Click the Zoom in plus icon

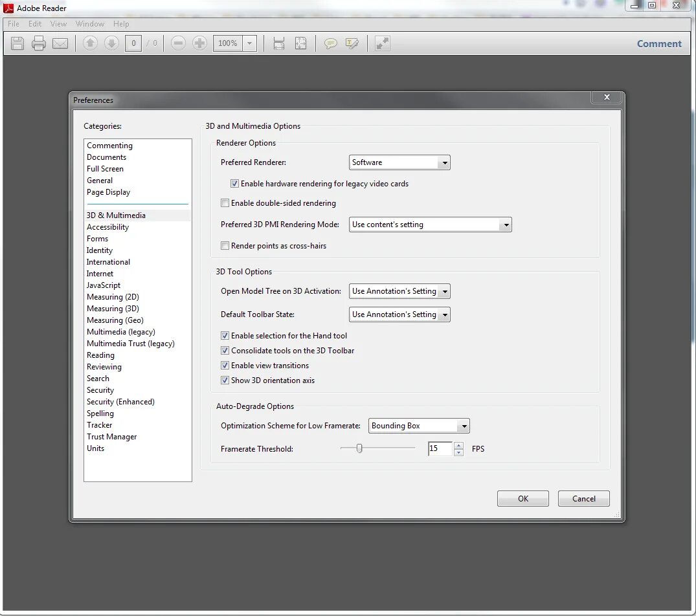click(x=200, y=43)
